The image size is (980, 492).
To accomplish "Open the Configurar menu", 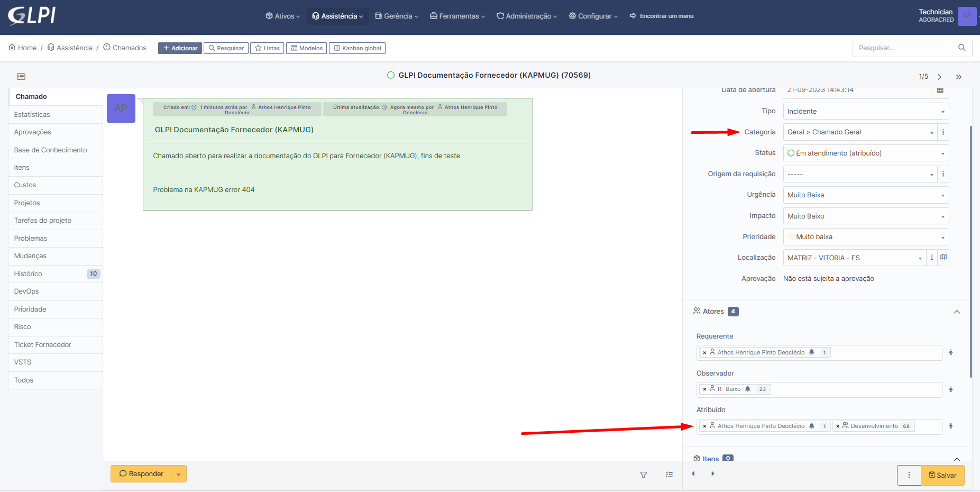I will [x=593, y=16].
